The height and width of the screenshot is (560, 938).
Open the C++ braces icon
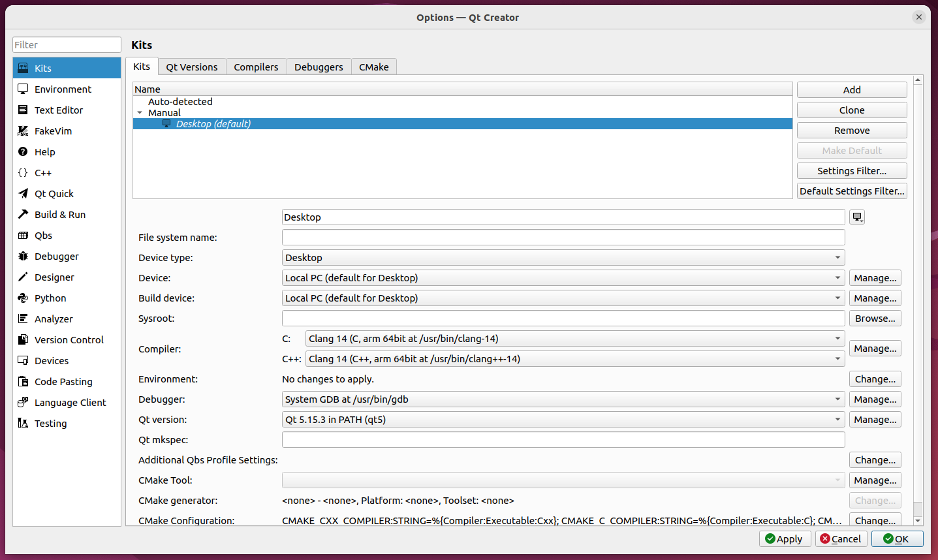tap(23, 172)
